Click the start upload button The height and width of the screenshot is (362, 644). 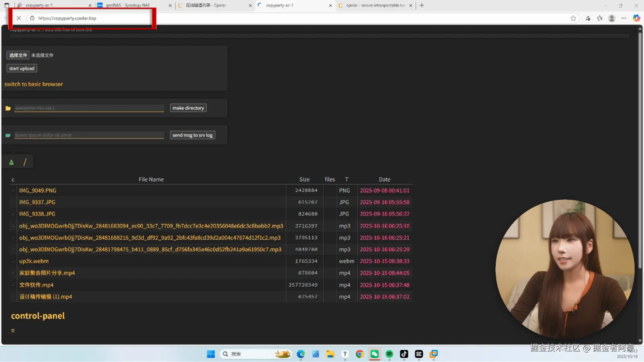[22, 68]
